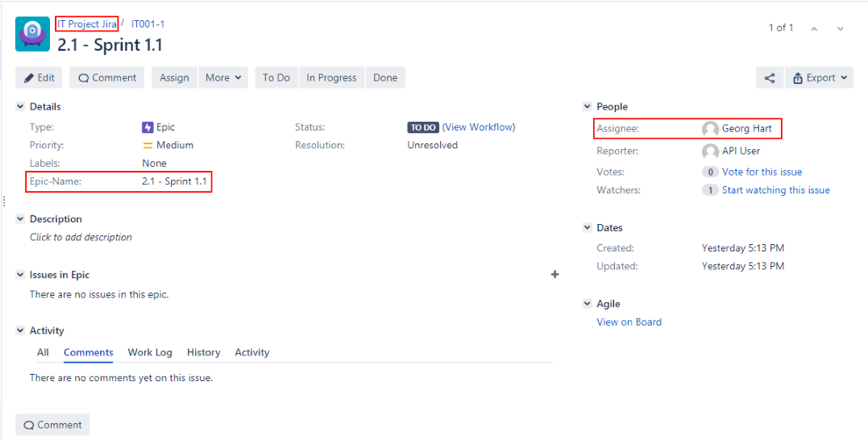Screen dimensions: 868x440
Task: Go to previous issue with up arrow
Action: (x=814, y=29)
